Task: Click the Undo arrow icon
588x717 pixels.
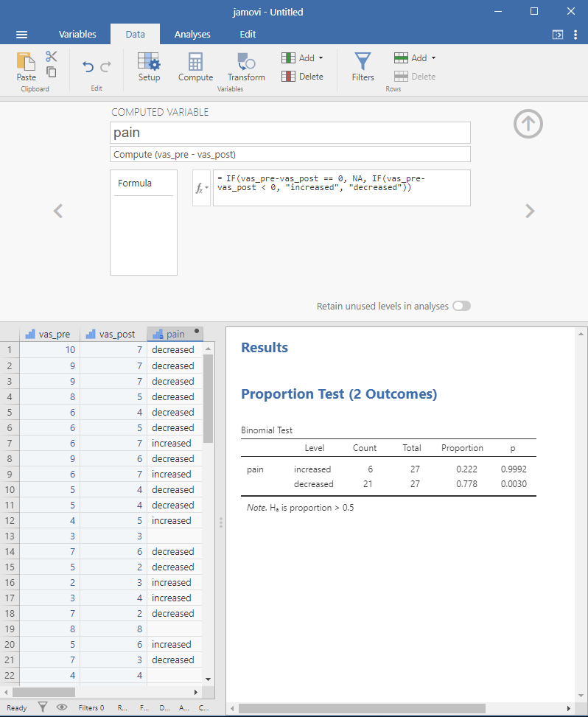Action: [88, 67]
